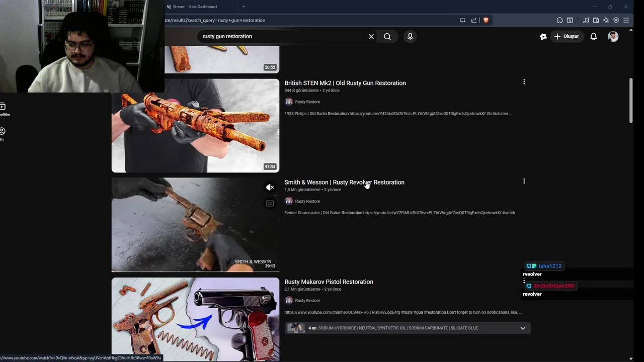Play the Makarov pistol thumbnail

click(195, 319)
